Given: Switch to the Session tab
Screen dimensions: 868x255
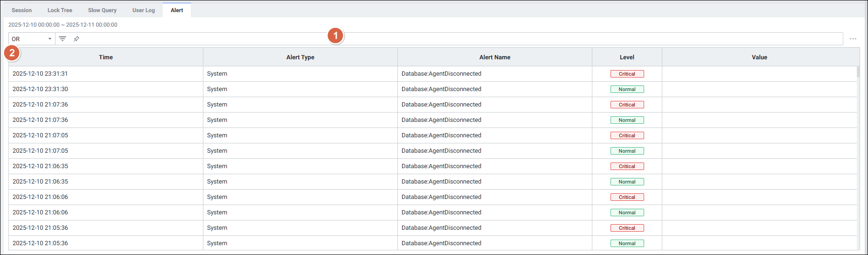Looking at the screenshot, I should pos(21,10).
